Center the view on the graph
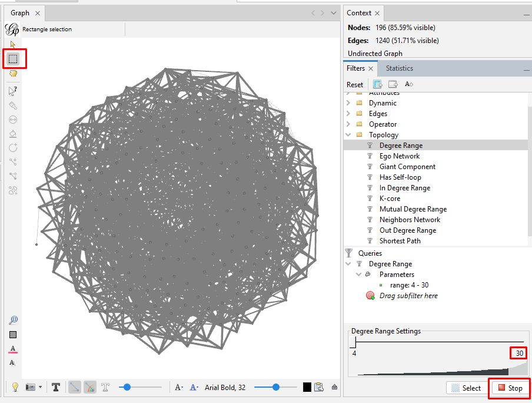 pyautogui.click(x=13, y=320)
